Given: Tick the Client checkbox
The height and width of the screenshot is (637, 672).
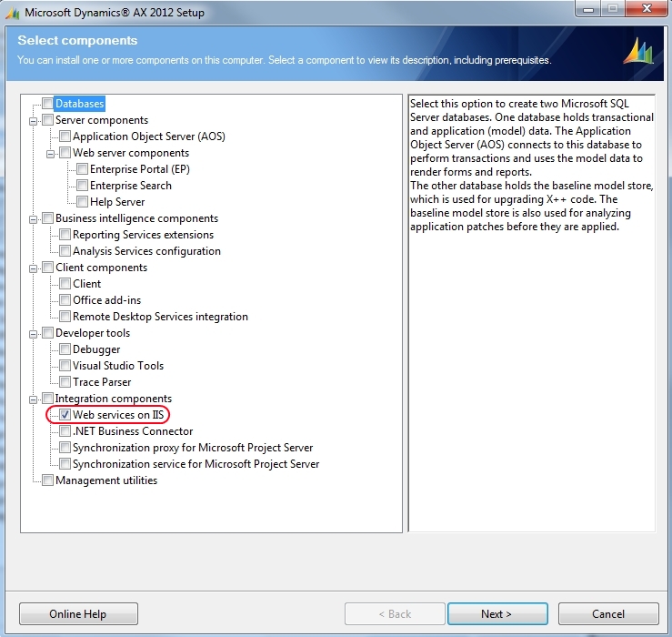Looking at the screenshot, I should (x=65, y=284).
